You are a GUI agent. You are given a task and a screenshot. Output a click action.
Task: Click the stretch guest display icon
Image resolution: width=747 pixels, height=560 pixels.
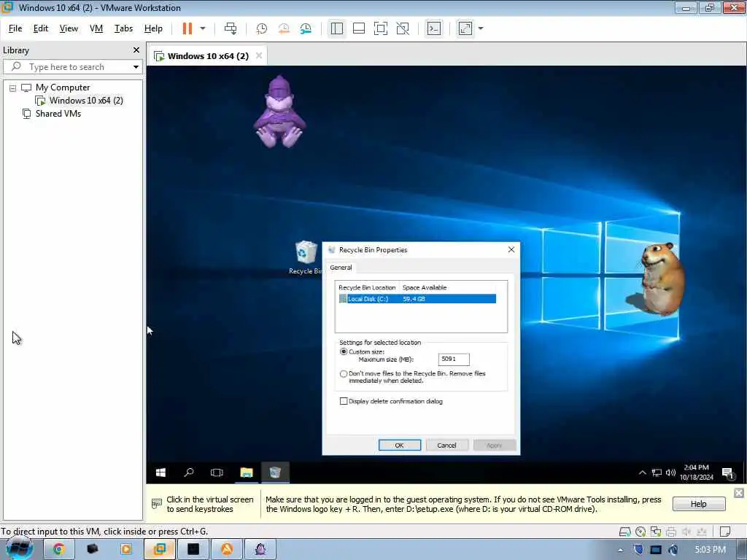(465, 28)
